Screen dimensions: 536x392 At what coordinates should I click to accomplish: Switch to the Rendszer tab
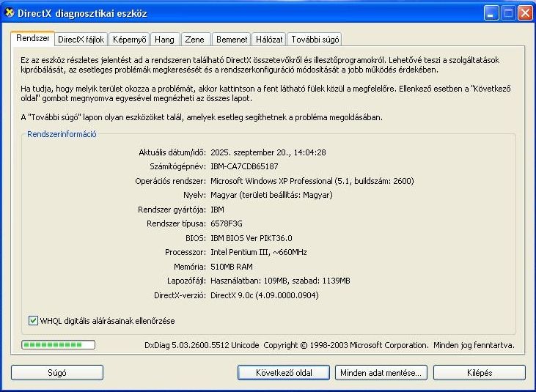click(x=33, y=38)
